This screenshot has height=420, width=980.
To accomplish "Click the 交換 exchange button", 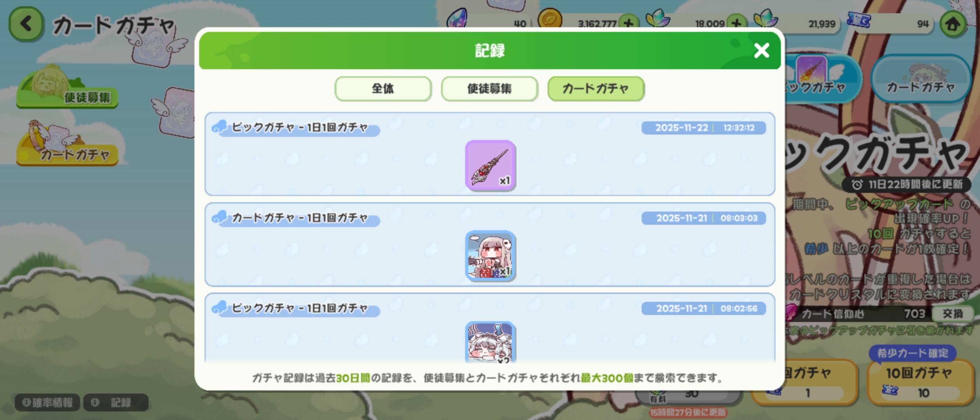I will click(952, 313).
